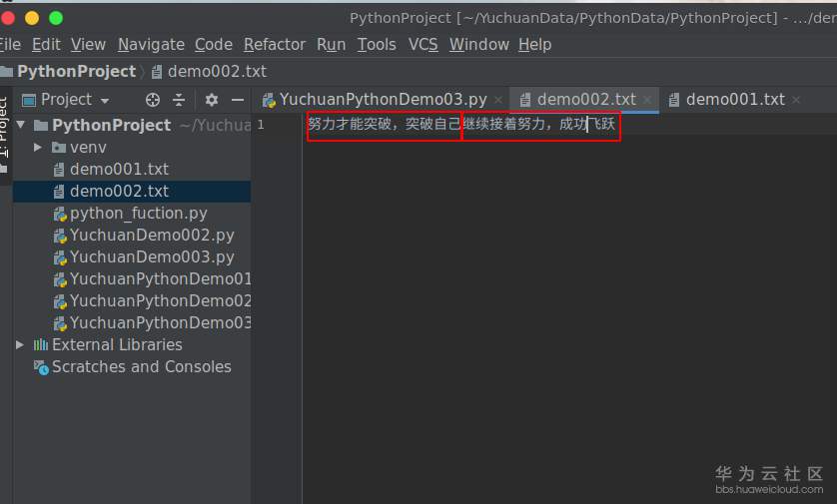This screenshot has width=837, height=504.
Task: Click line number 1 in gutter
Action: click(x=261, y=125)
